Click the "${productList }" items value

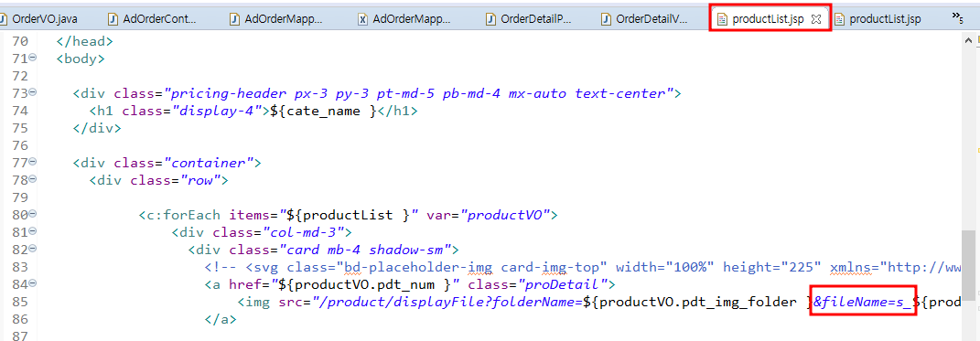[349, 216]
